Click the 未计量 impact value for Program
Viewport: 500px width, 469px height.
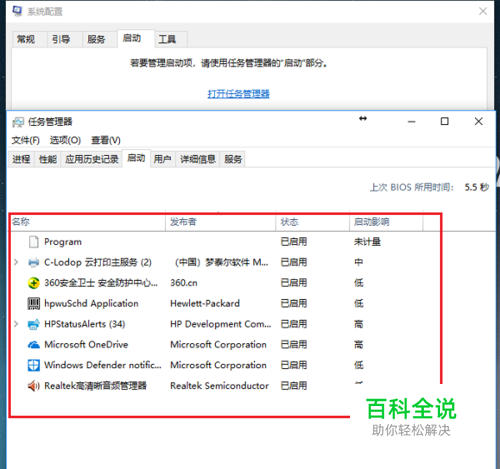[x=367, y=242]
